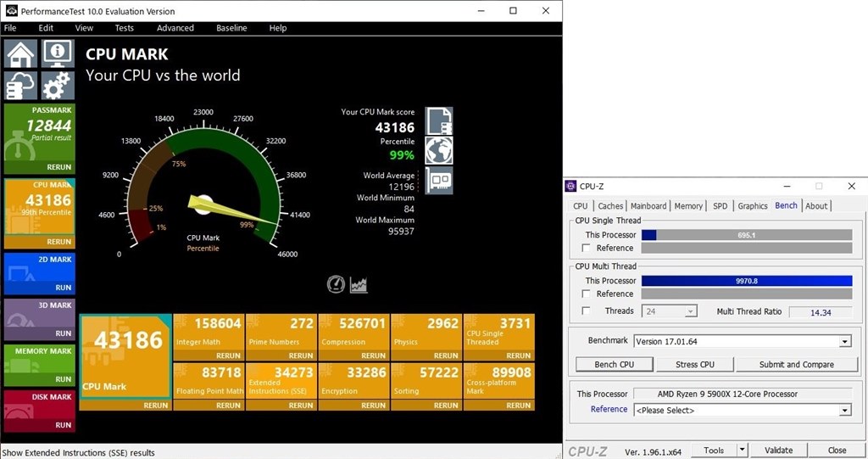Screen dimensions: 868x459
Task: Rerun the Compression test
Action: tap(373, 355)
